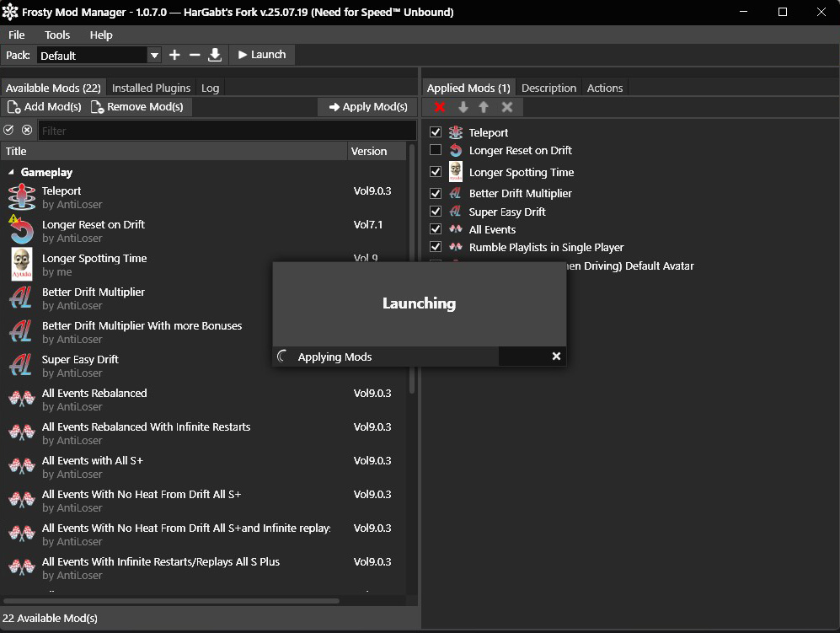Open the File menu

[17, 35]
